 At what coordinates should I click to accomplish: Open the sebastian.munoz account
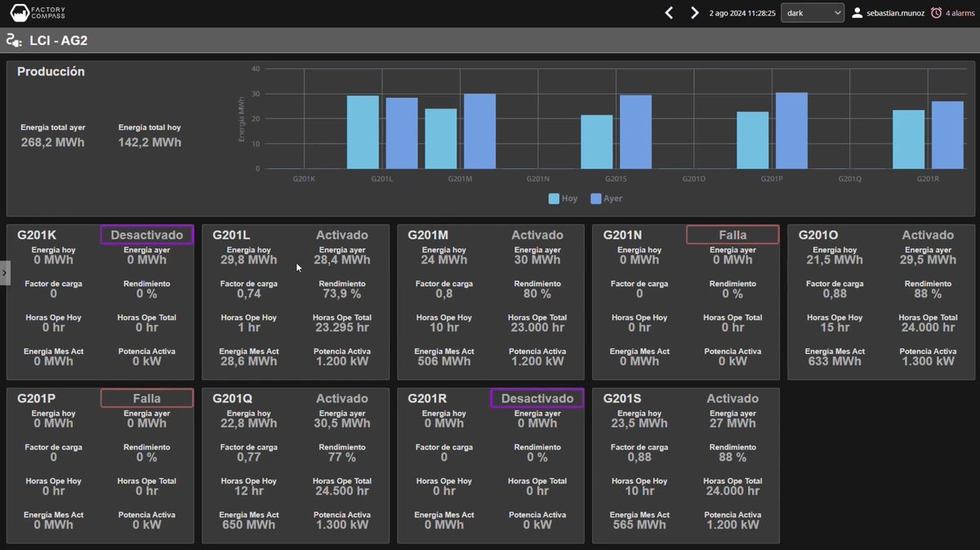pos(896,13)
